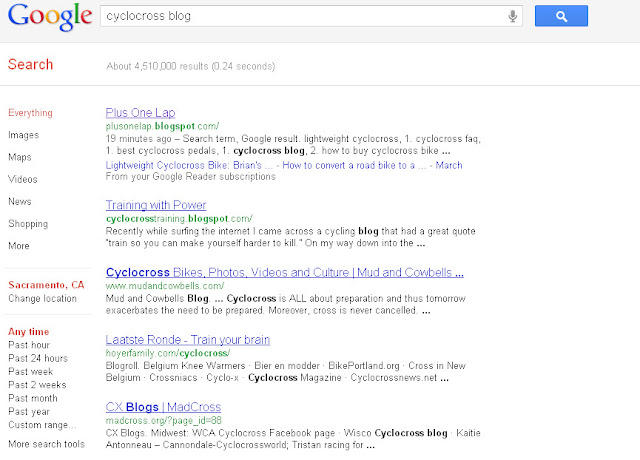Switch to Maps results
640x460 pixels.
(20, 157)
